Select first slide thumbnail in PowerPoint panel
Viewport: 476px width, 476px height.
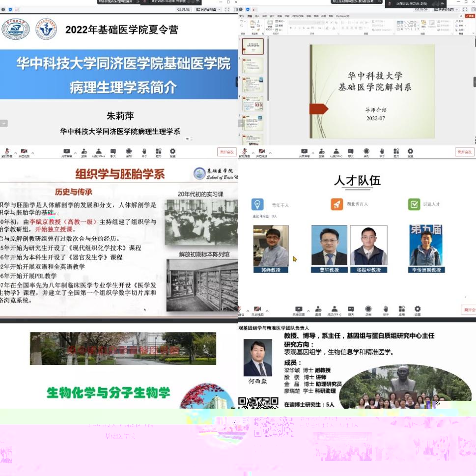[253, 46]
